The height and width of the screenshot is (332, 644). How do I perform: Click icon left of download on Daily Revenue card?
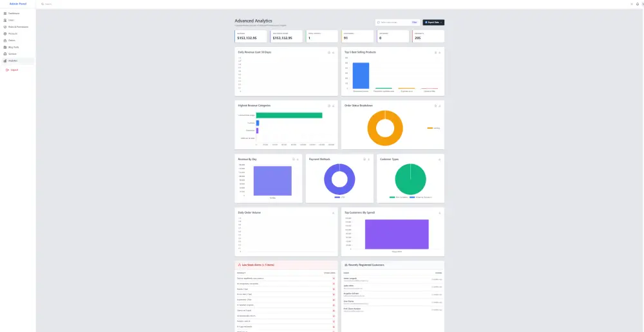pos(329,53)
